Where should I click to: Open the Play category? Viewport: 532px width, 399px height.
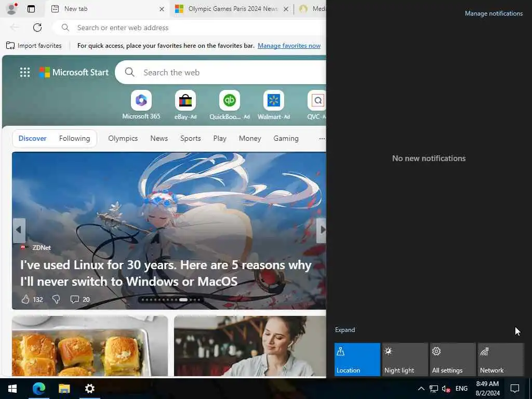220,138
